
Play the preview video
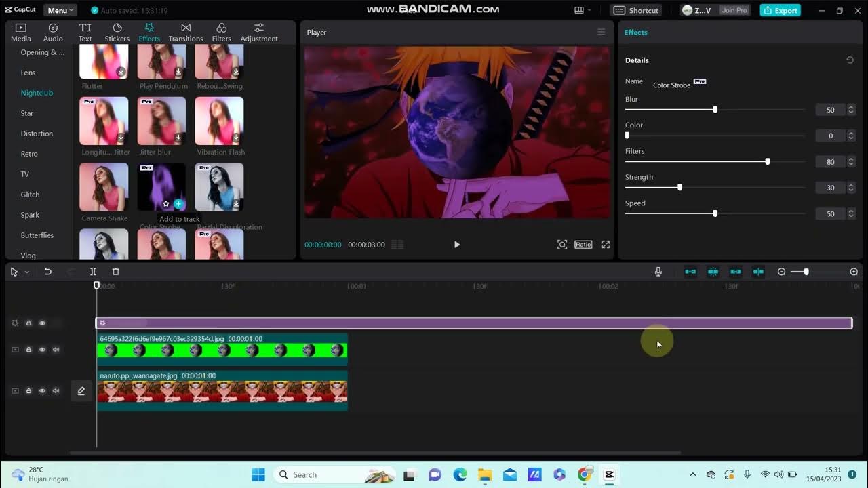coord(456,245)
